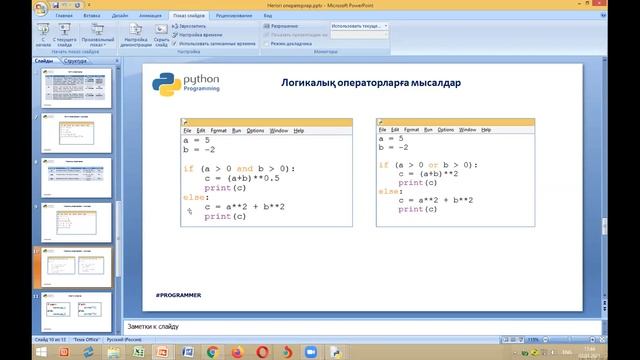Open Windows Start button

click(x=41, y=352)
